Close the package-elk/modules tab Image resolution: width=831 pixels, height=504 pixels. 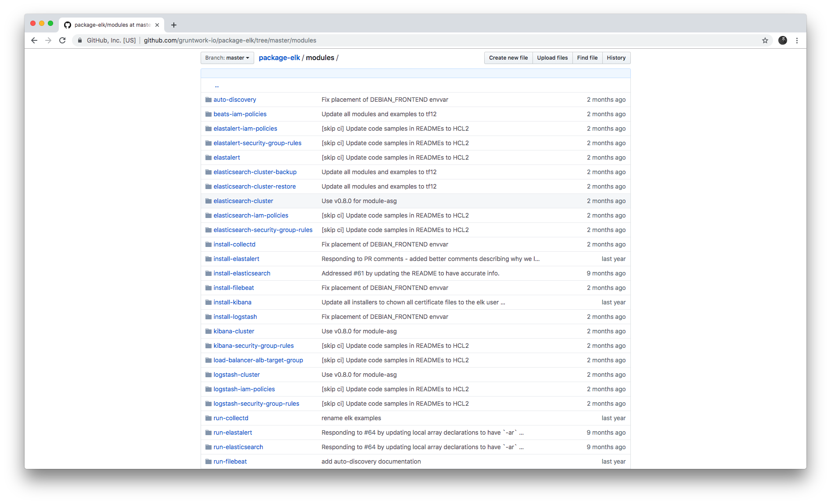157,25
